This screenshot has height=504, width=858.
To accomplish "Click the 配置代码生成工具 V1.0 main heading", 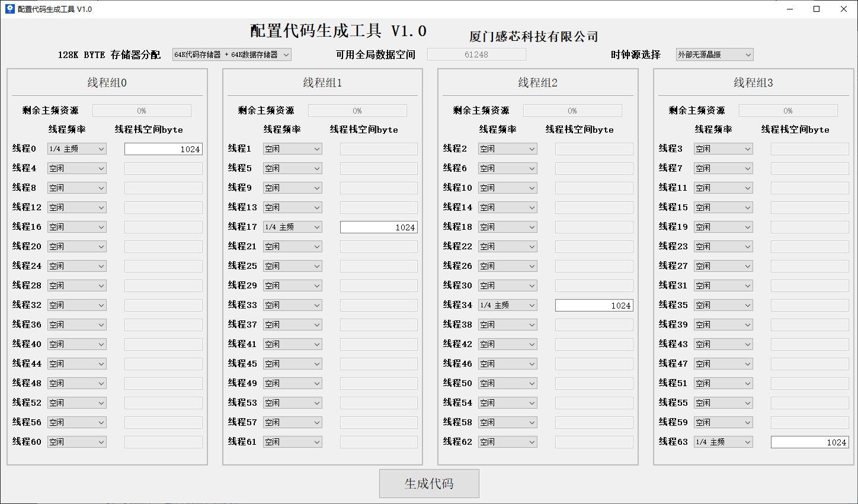I will coord(338,31).
